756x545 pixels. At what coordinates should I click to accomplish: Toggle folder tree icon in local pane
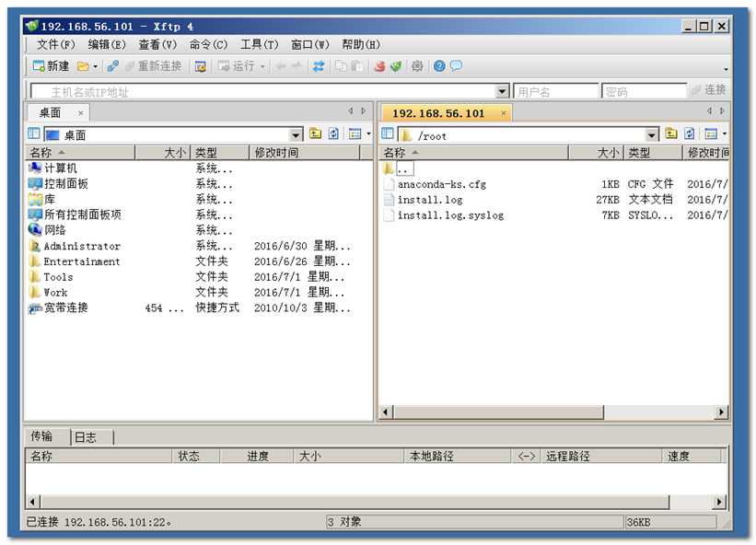(x=34, y=133)
